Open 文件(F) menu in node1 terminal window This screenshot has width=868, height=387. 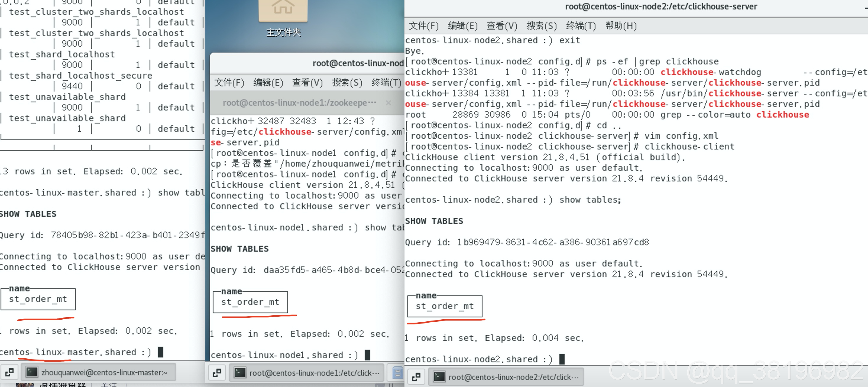click(229, 82)
